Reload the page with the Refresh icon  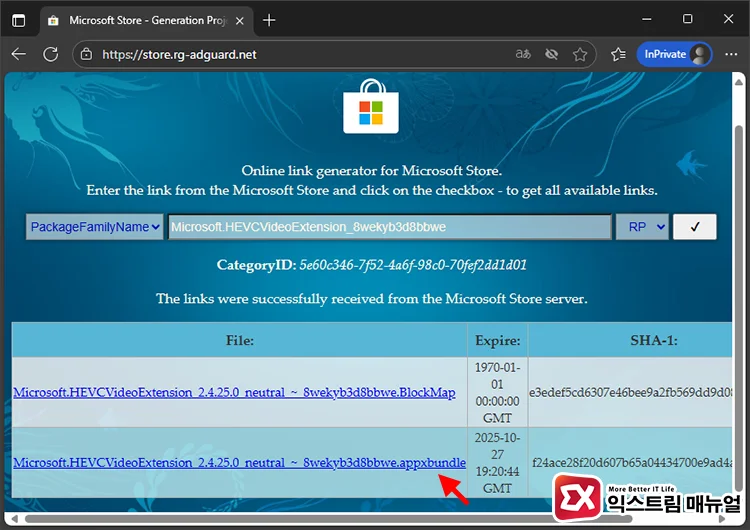coord(55,54)
